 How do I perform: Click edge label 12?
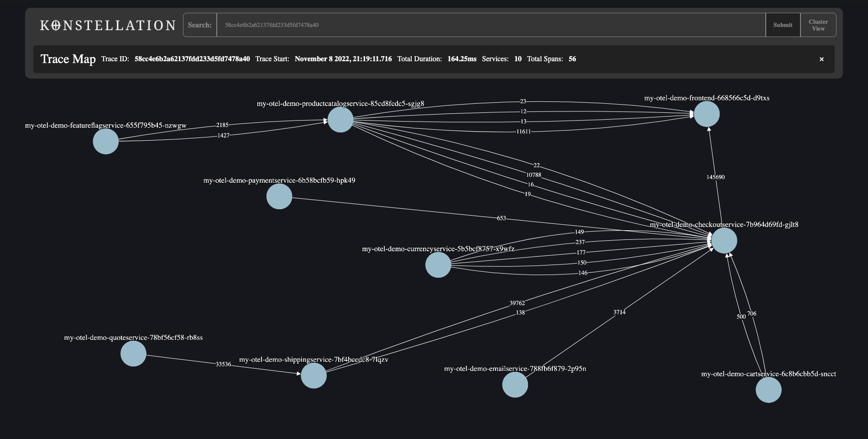click(523, 111)
